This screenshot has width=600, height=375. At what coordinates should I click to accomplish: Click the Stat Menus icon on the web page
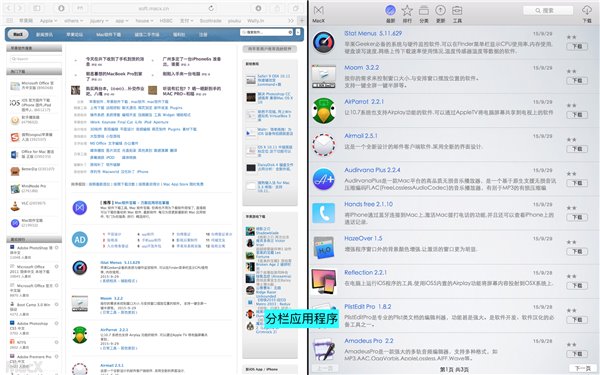pyautogui.click(x=80, y=267)
